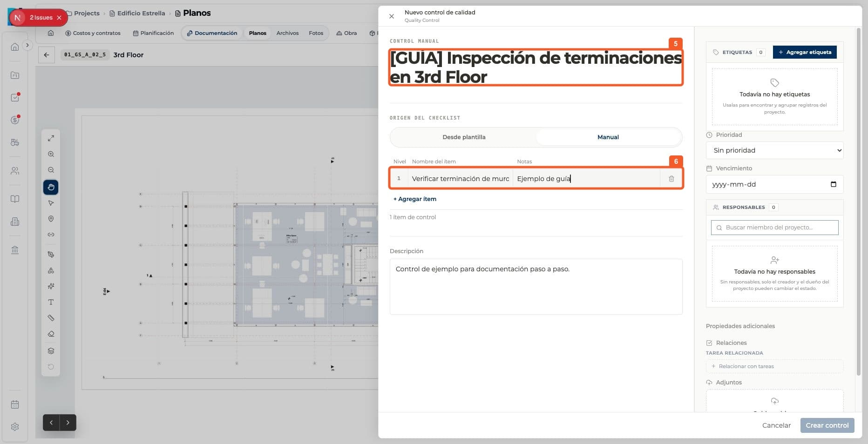Click the zoom in magnifier tool
Image resolution: width=868 pixels, height=444 pixels.
[x=51, y=154]
